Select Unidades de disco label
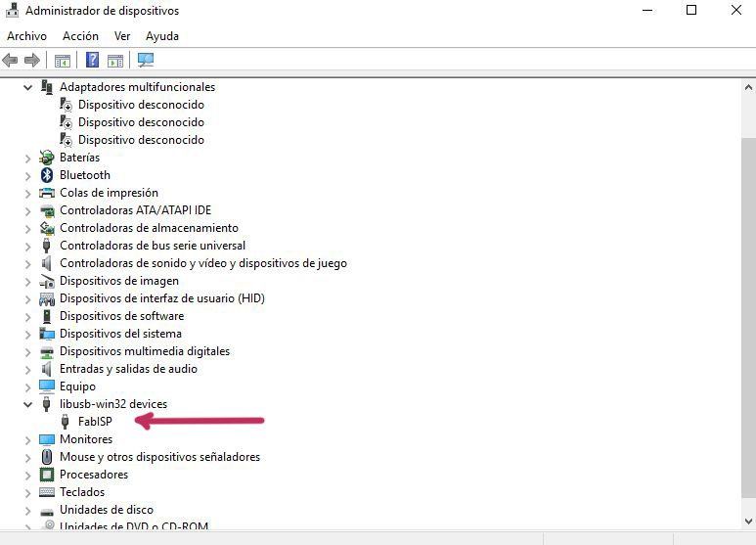Image resolution: width=756 pixels, height=545 pixels. (107, 510)
